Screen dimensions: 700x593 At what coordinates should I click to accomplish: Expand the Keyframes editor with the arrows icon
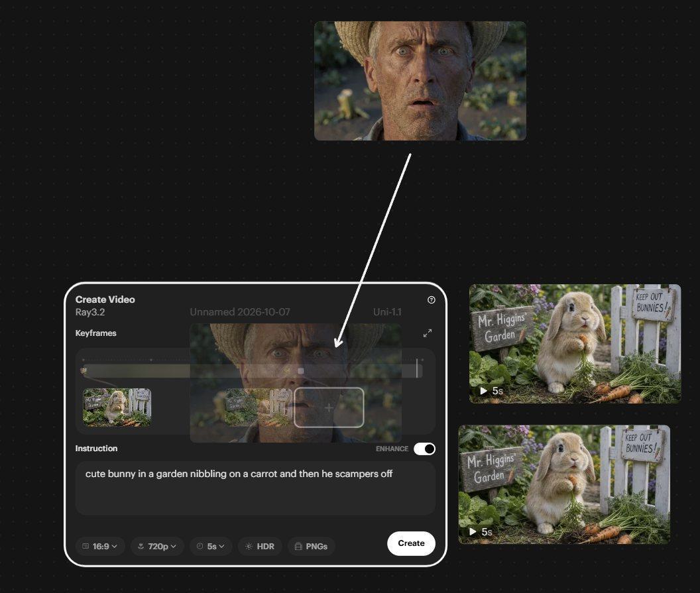tap(428, 333)
